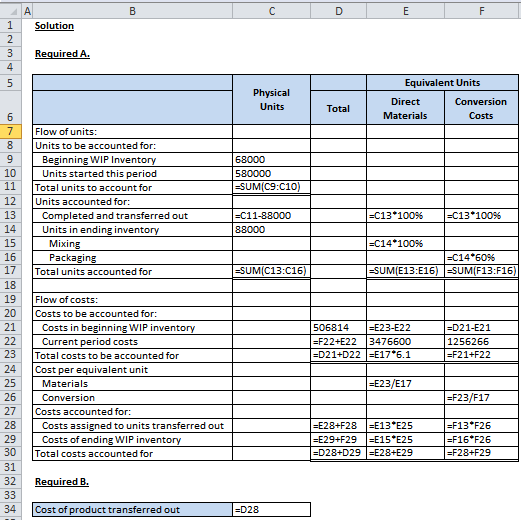The height and width of the screenshot is (520, 521).
Task: Select the 'Direct Materials' header cell
Action: coord(405,108)
